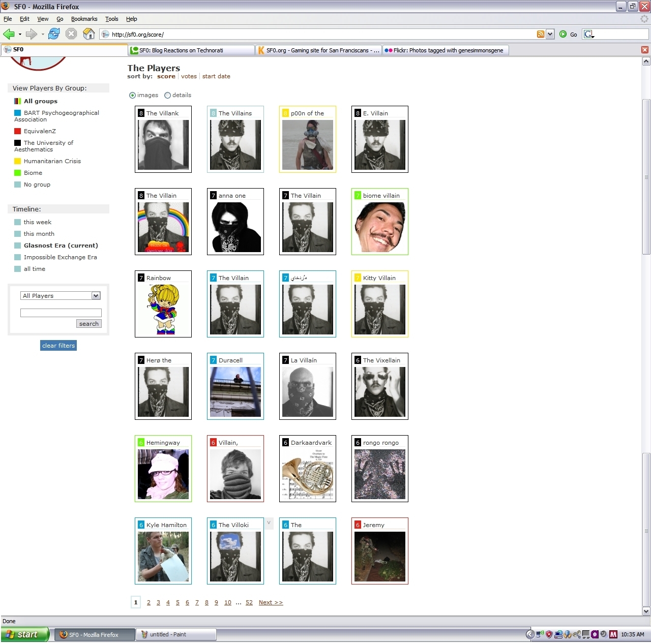Click the Forward arrow navigation icon
This screenshot has width=651, height=644.
click(x=31, y=34)
